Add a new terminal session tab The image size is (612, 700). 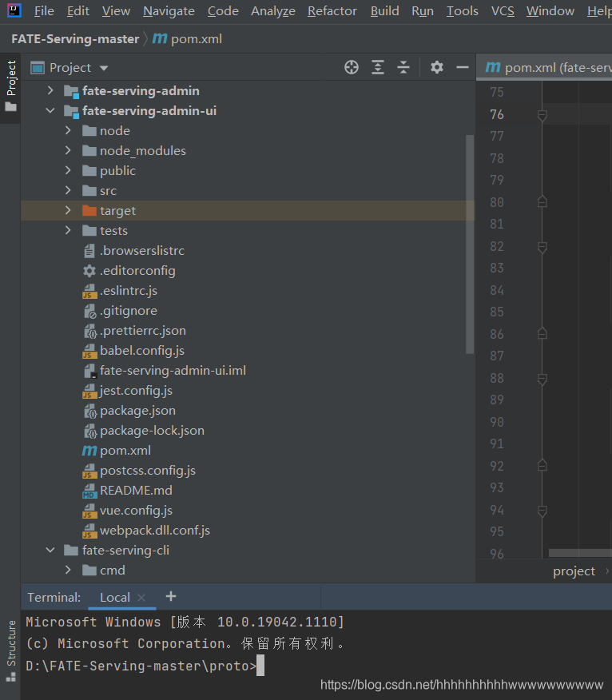pos(170,596)
